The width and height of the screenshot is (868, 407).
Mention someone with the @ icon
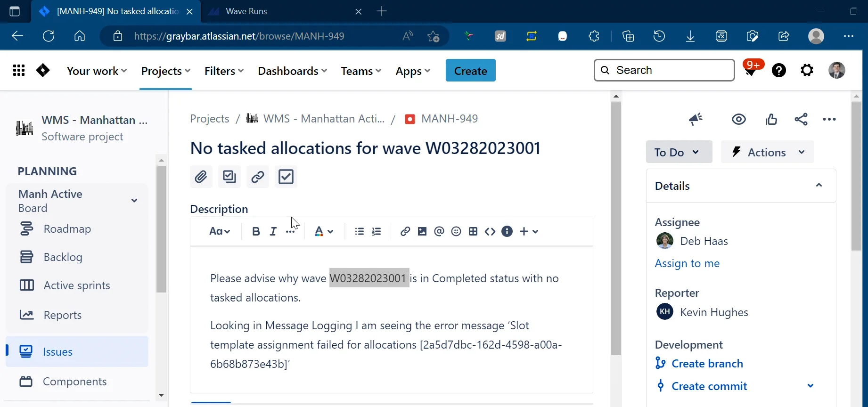point(439,231)
